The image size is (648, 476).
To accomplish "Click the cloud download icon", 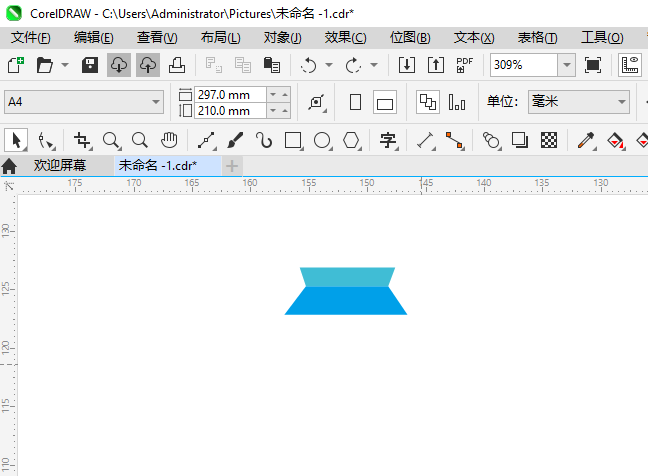I will click(x=119, y=65).
